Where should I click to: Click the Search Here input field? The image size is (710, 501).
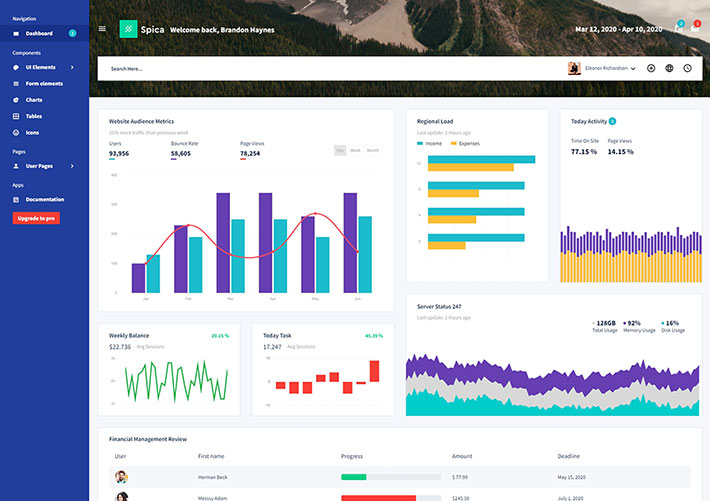[x=300, y=68]
